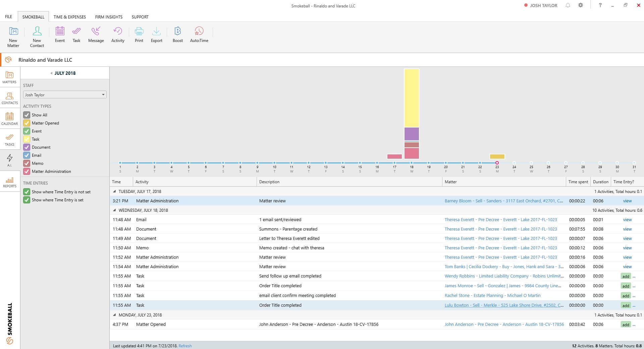Uncheck Show where Time Entry is set
This screenshot has width=644, height=349.
27,200
